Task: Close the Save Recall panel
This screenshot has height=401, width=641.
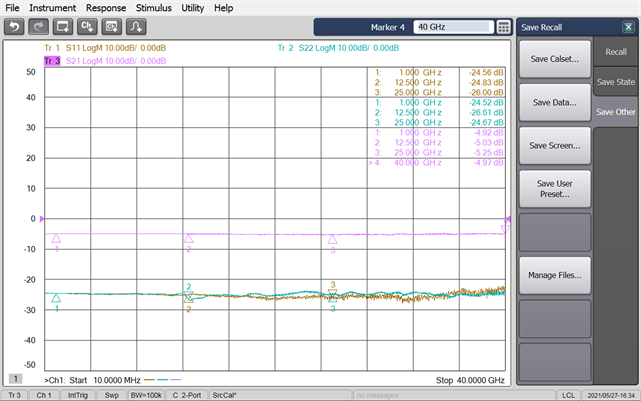Action: [628, 27]
